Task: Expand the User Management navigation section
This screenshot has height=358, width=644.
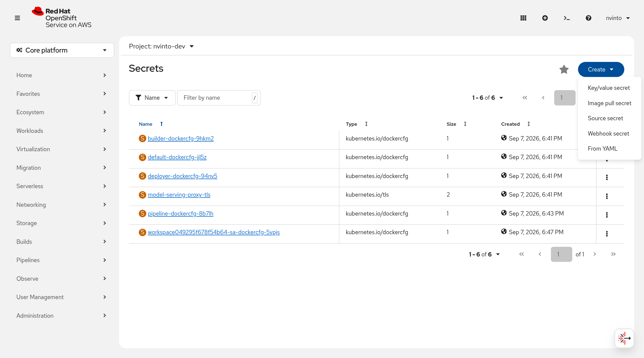Action: (x=62, y=297)
